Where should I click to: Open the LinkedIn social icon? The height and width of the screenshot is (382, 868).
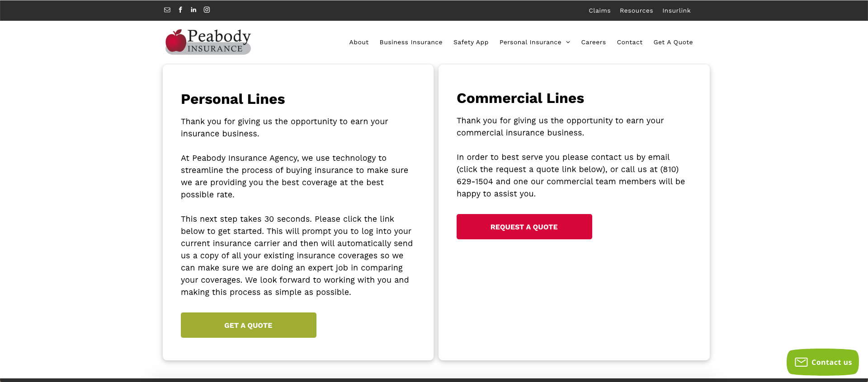pyautogui.click(x=193, y=10)
